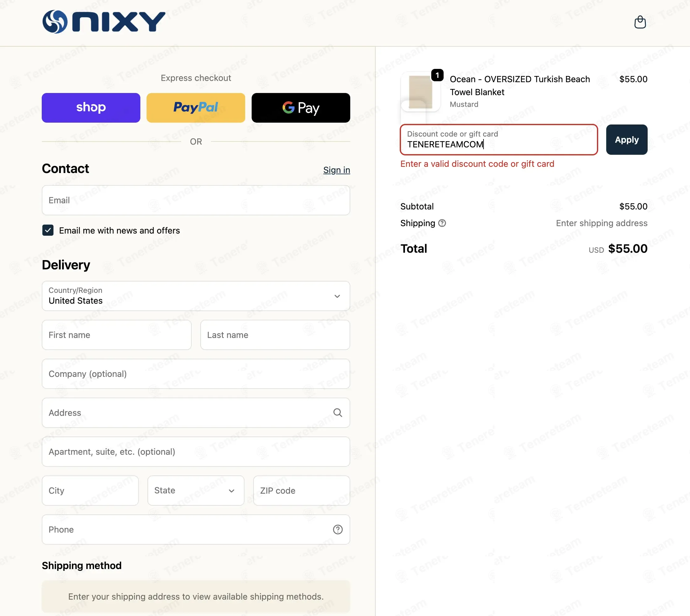Image resolution: width=690 pixels, height=616 pixels.
Task: Click the Address search magnifier icon
Action: click(338, 413)
